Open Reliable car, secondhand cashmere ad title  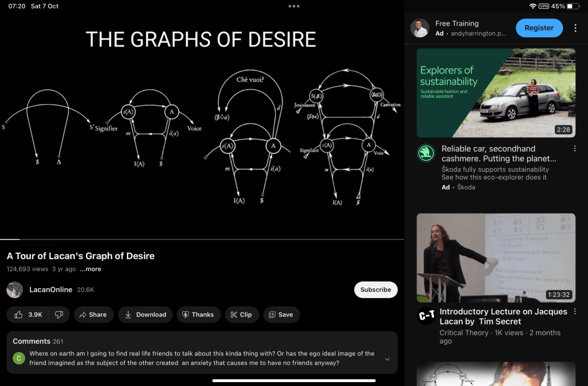499,153
